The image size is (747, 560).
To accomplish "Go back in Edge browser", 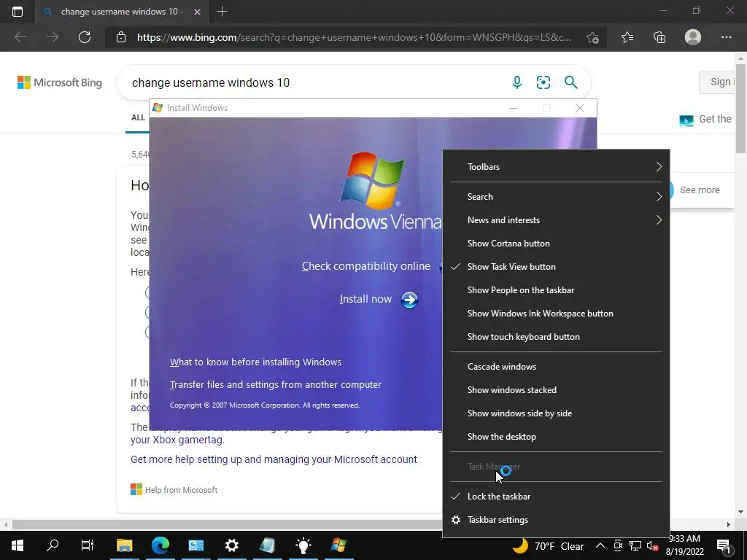I will pyautogui.click(x=20, y=37).
